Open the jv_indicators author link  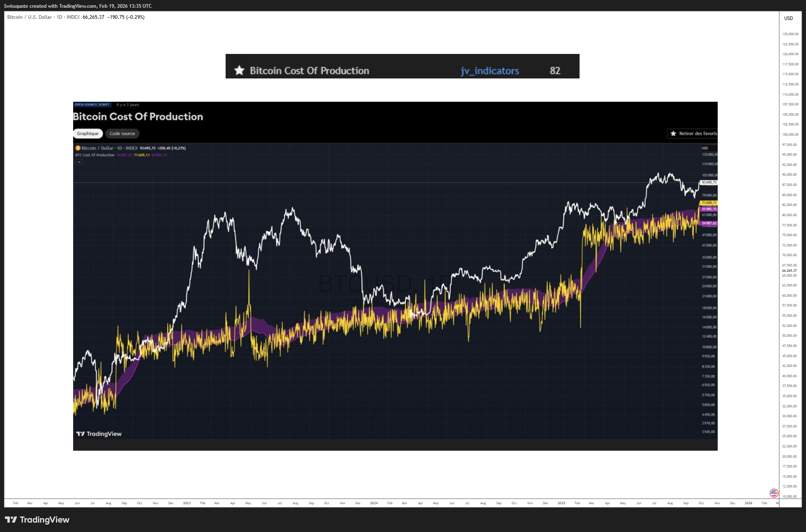point(490,71)
